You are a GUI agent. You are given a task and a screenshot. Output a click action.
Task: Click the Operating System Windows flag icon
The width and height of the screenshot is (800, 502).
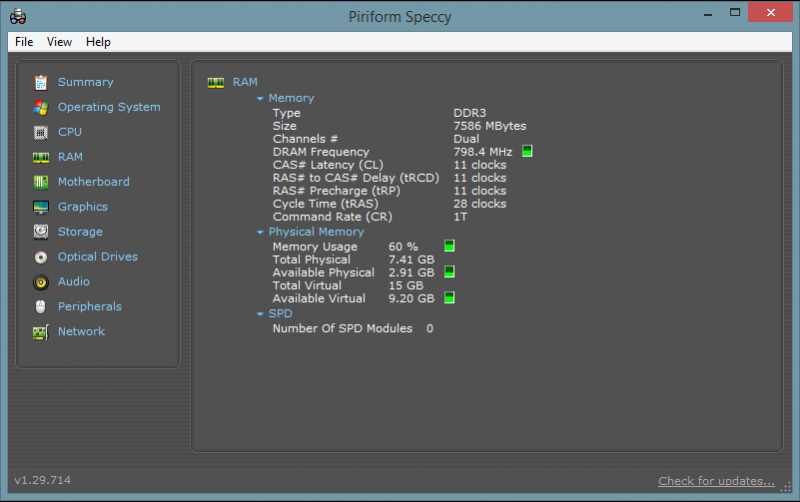tap(41, 107)
